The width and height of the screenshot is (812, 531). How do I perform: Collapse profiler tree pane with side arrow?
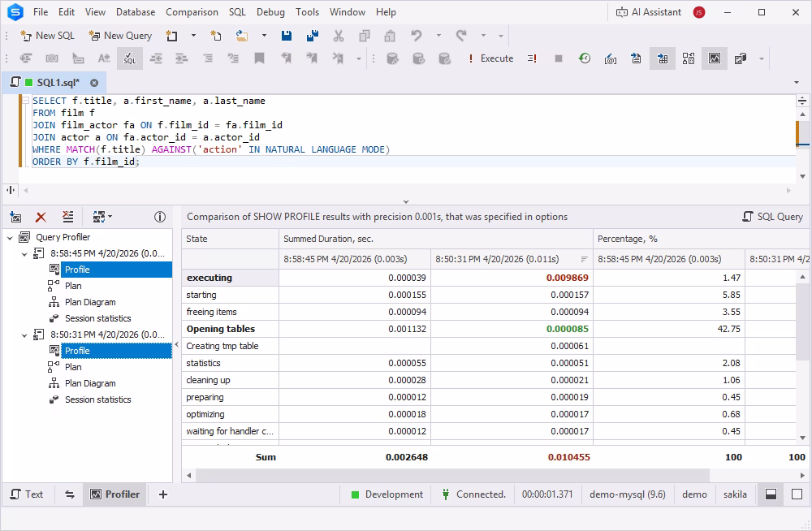point(176,344)
